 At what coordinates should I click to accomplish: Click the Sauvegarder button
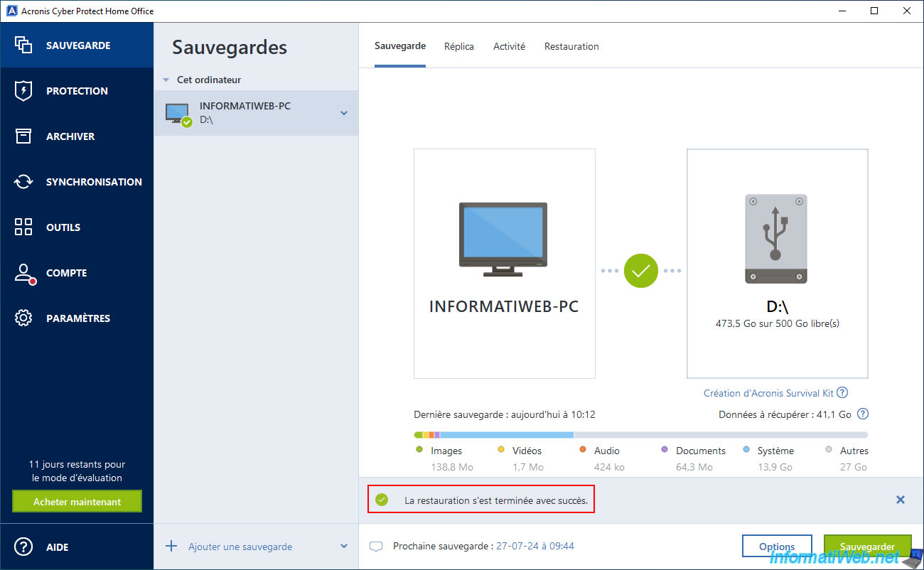pyautogui.click(x=867, y=547)
